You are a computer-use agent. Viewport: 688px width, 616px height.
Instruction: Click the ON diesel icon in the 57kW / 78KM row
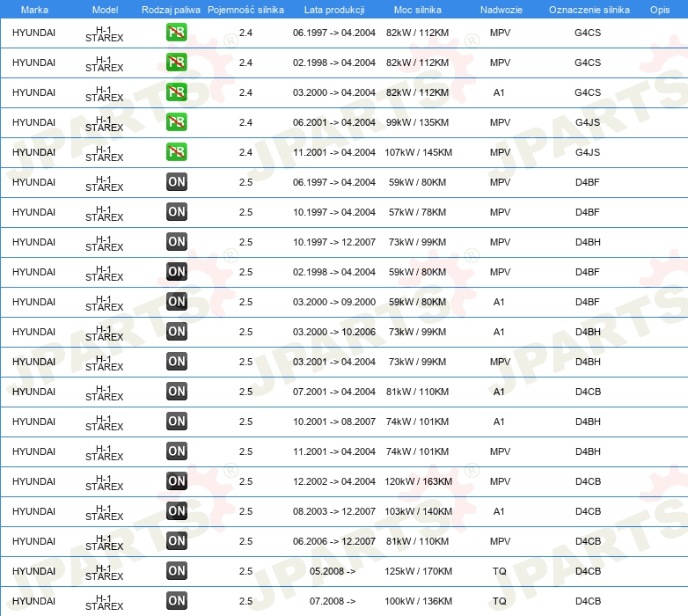176,212
